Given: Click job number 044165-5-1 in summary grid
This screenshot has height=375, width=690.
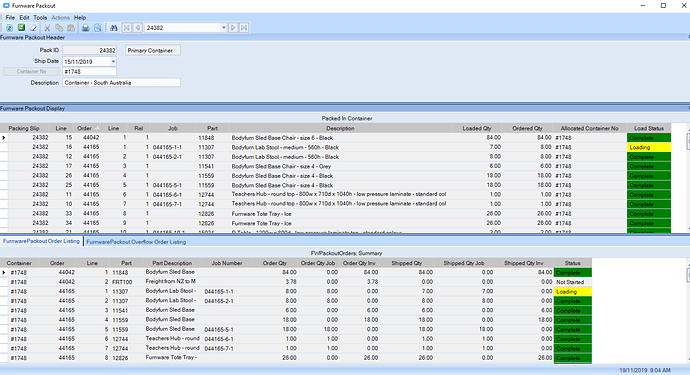Looking at the screenshot, I should (x=219, y=330).
